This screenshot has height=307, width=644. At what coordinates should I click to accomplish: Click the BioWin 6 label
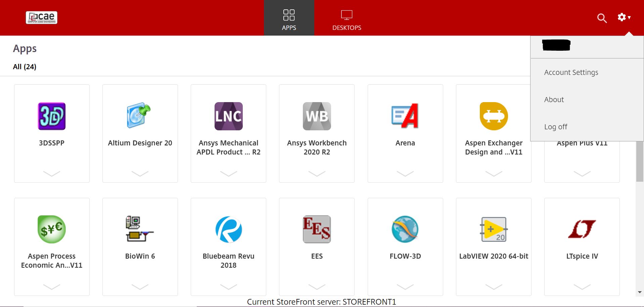(x=140, y=256)
